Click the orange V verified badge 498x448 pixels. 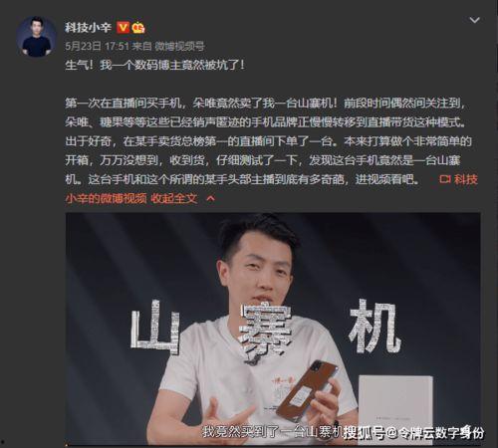pos(123,27)
